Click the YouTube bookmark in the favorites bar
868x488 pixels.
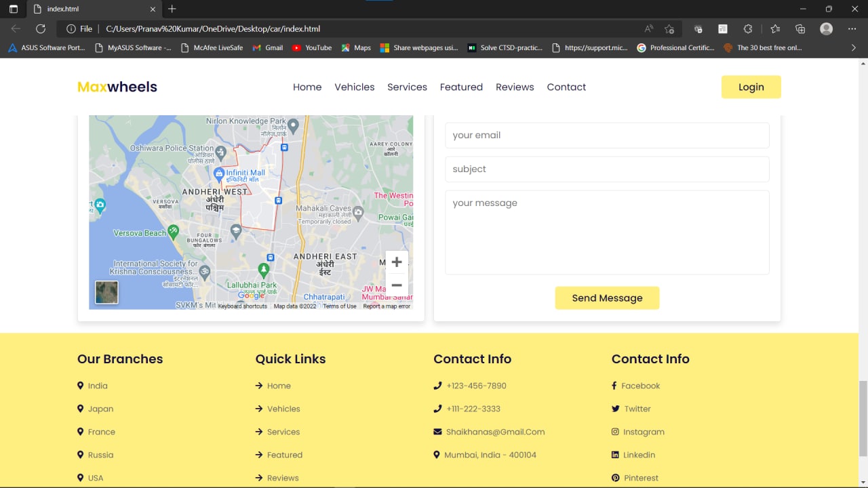[x=311, y=47]
